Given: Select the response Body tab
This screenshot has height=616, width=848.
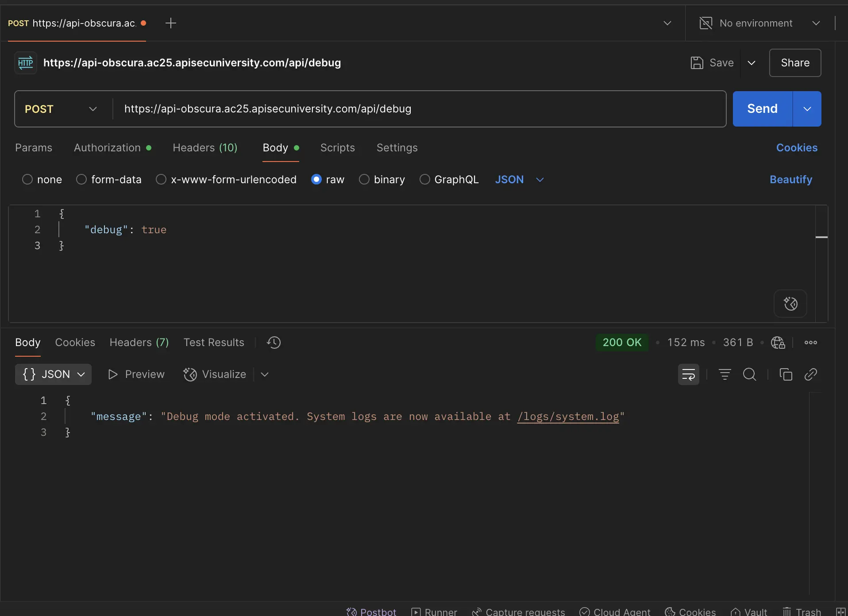Looking at the screenshot, I should 27,343.
